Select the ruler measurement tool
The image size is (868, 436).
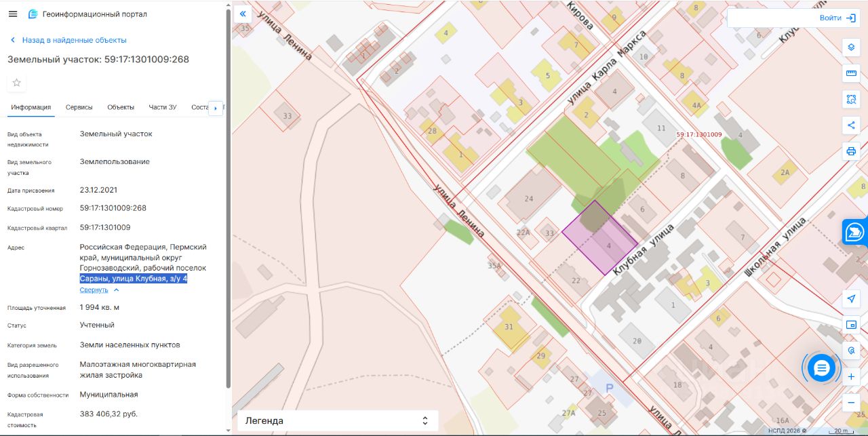(851, 73)
